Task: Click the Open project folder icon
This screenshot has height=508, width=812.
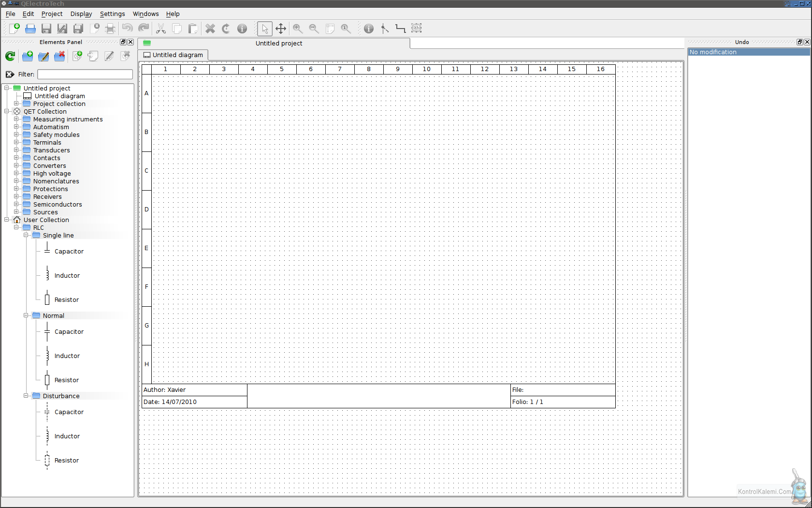Action: tap(30, 29)
